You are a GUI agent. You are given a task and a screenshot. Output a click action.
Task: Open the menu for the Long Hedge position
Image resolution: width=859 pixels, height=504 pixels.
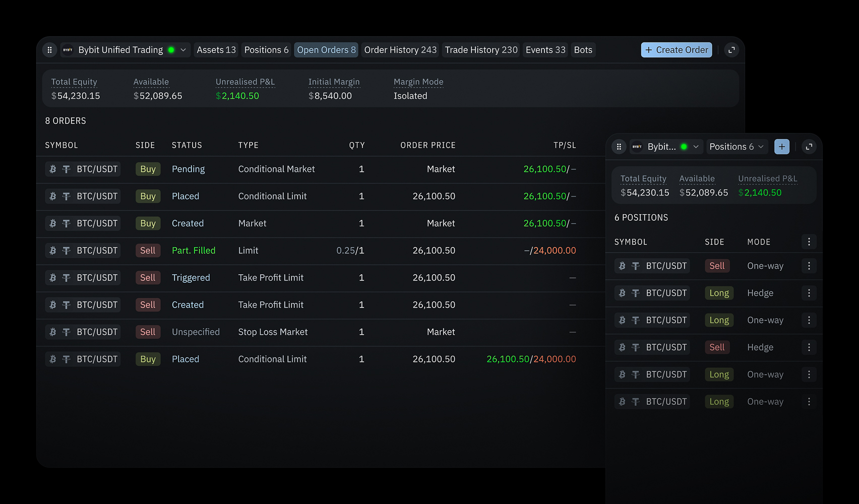809,293
